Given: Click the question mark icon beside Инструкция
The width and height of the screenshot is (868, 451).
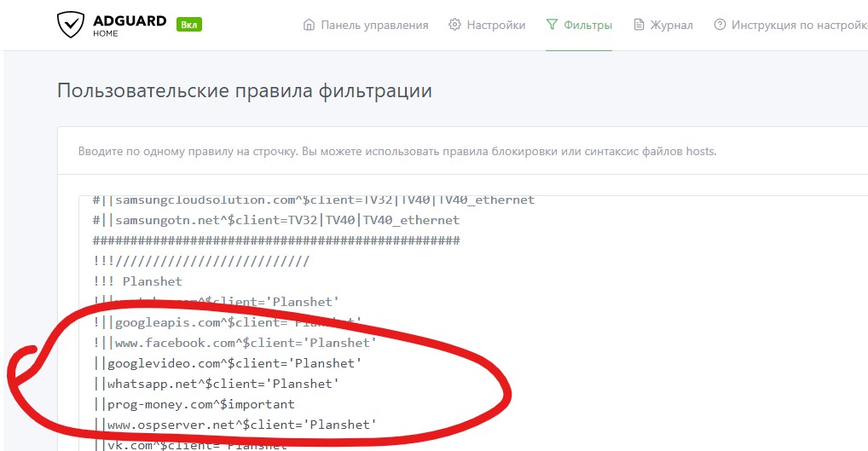Looking at the screenshot, I should coord(720,25).
